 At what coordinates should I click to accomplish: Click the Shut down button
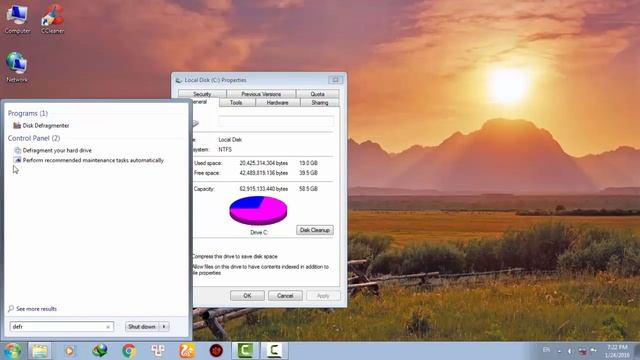click(x=142, y=327)
